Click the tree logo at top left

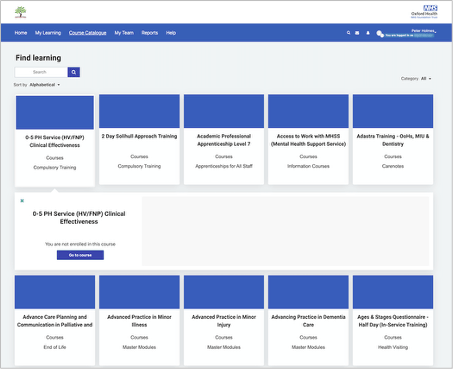click(x=20, y=12)
